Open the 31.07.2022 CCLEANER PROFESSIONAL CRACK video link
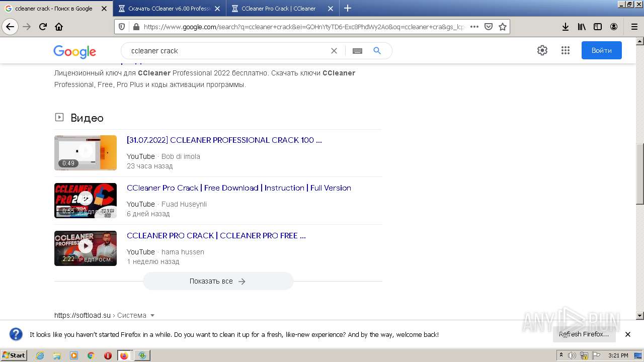The height and width of the screenshot is (362, 644). pyautogui.click(x=224, y=140)
